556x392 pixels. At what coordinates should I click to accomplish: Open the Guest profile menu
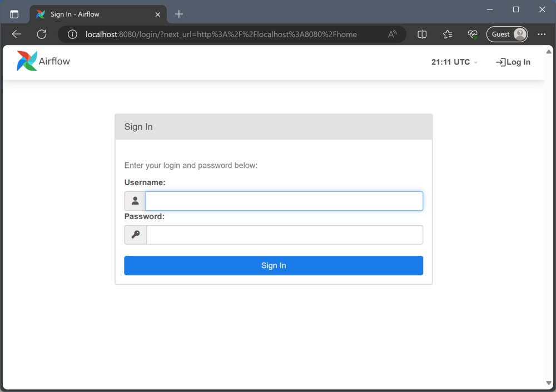tap(507, 34)
